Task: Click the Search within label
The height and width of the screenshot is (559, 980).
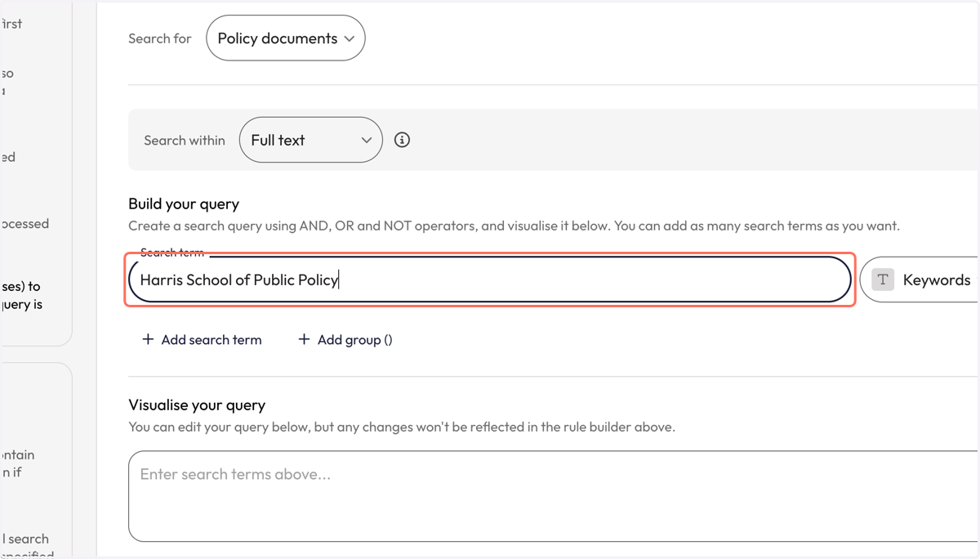Action: tap(185, 141)
